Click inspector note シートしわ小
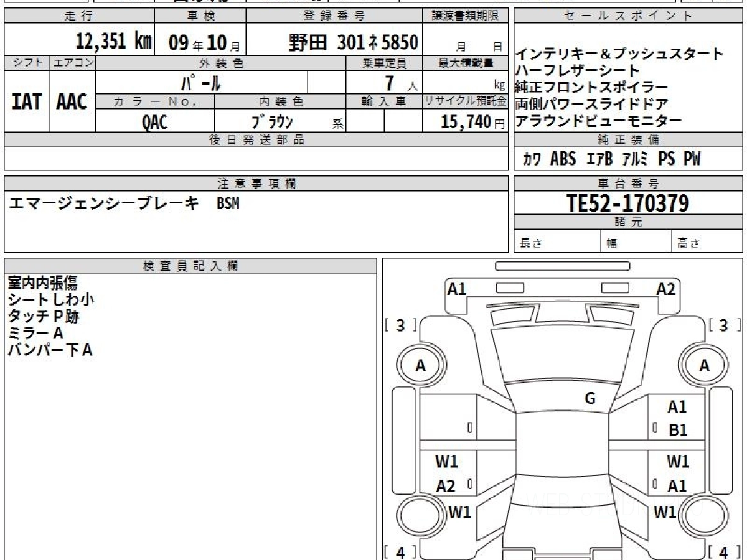The height and width of the screenshot is (560, 747). (50, 300)
